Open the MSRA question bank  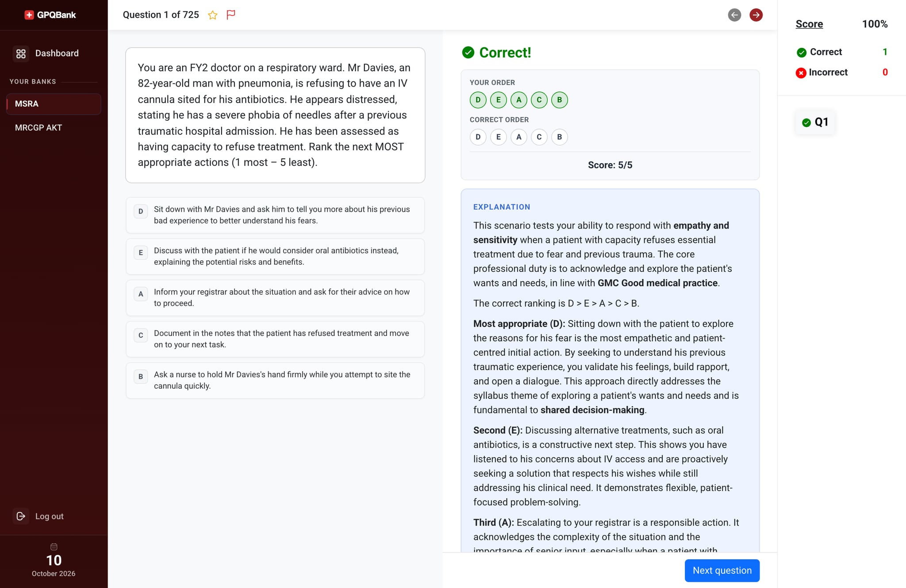(x=54, y=104)
